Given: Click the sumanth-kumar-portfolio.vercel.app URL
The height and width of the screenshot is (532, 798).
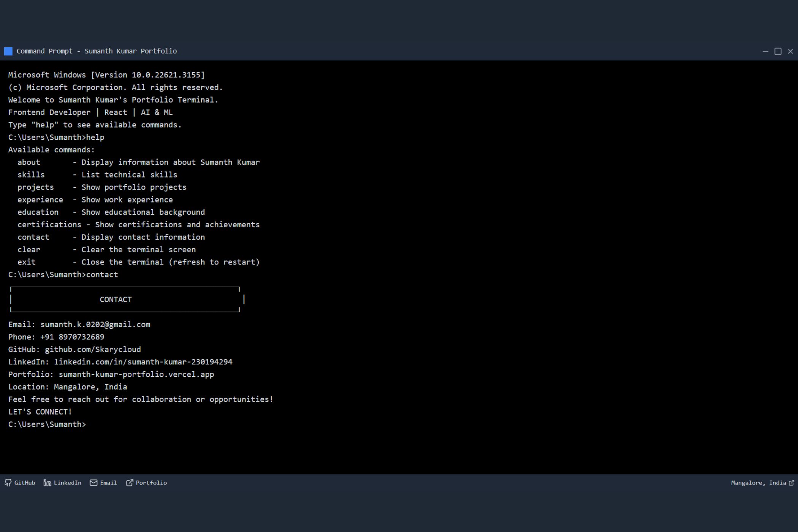Looking at the screenshot, I should [x=136, y=374].
